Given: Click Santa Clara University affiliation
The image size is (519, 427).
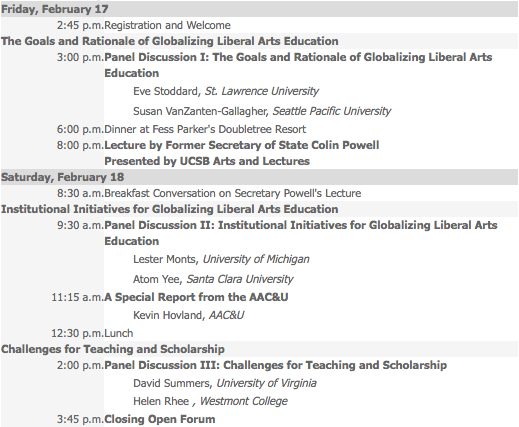Looking at the screenshot, I should (240, 279).
